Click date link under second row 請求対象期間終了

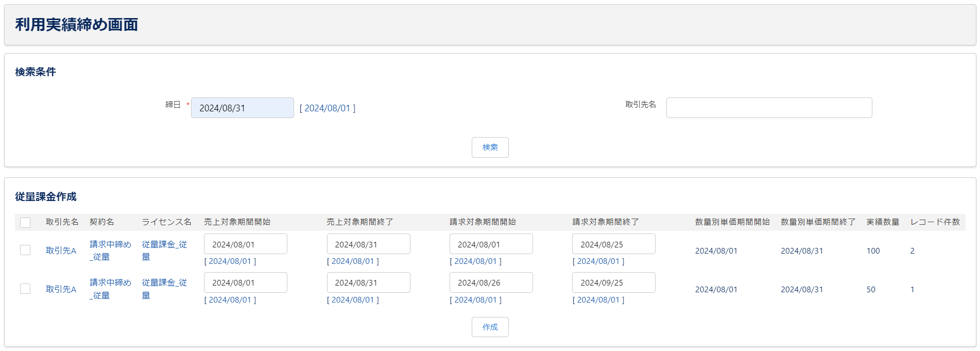tap(598, 300)
